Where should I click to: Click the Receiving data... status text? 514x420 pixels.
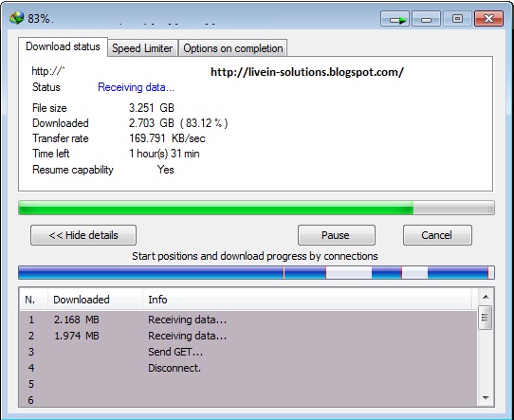tap(136, 87)
